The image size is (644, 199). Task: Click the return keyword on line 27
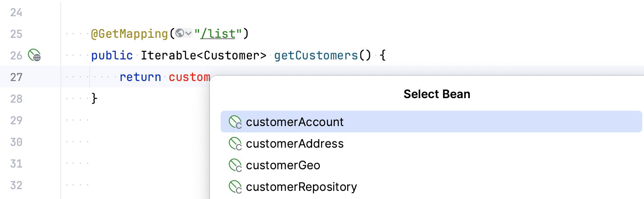click(x=140, y=77)
